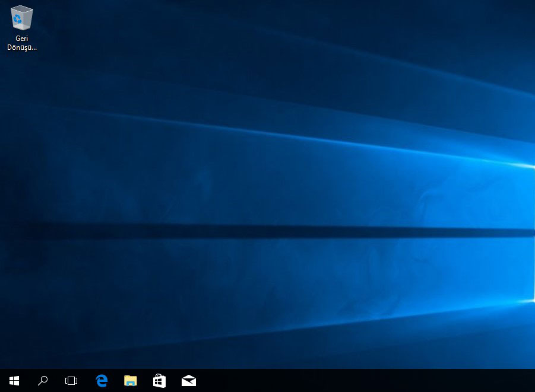Open taskbar search magnifier

(x=43, y=381)
